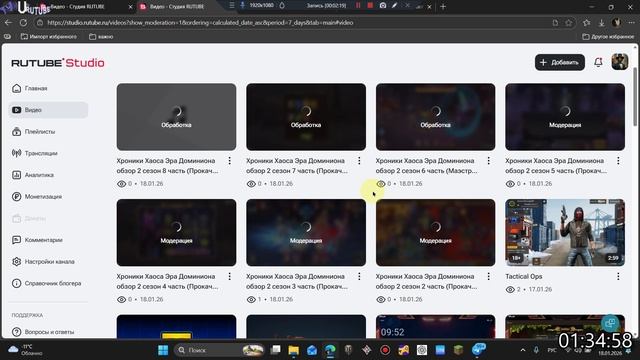Open options menu for Tactical Ops video
Viewport: 640px width, 360px height.
click(x=618, y=276)
